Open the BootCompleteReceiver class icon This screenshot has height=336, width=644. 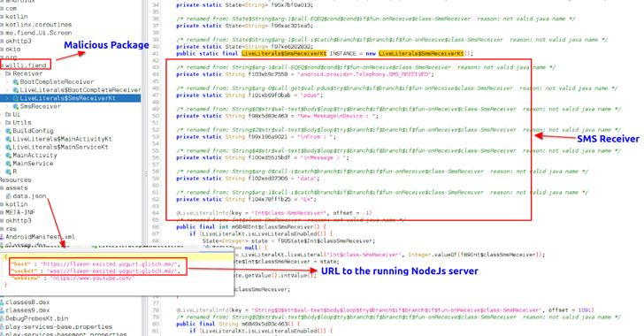tap(16, 81)
